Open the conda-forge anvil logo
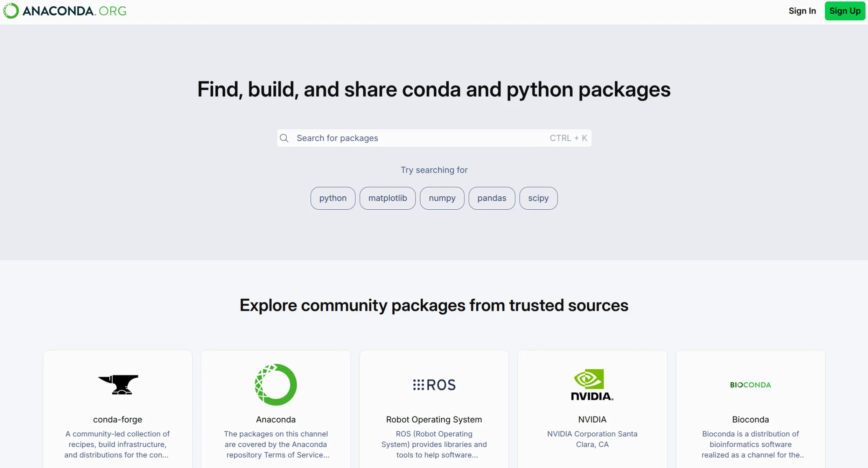Screen dimensions: 868x468 (118, 384)
